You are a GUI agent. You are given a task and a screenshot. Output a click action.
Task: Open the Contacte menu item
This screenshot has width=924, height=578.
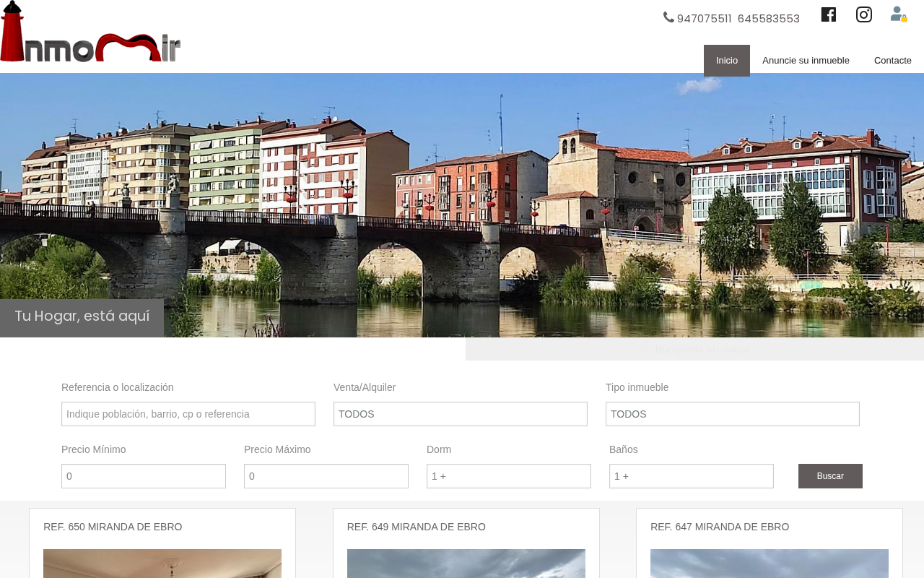(893, 61)
